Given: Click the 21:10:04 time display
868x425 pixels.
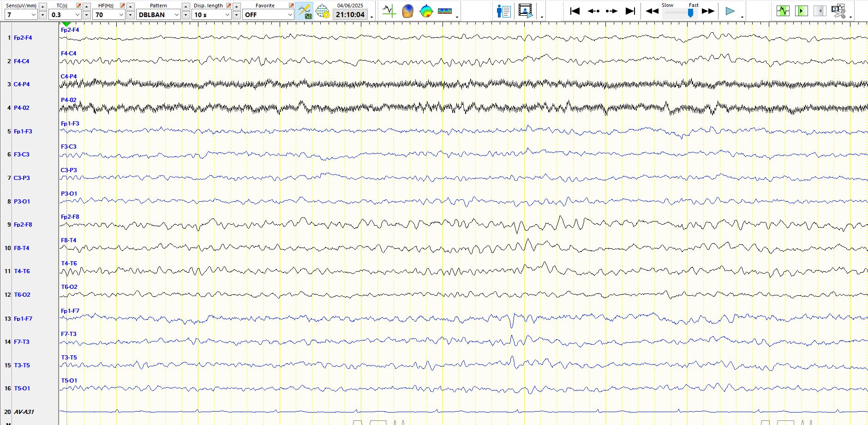Looking at the screenshot, I should pyautogui.click(x=350, y=15).
